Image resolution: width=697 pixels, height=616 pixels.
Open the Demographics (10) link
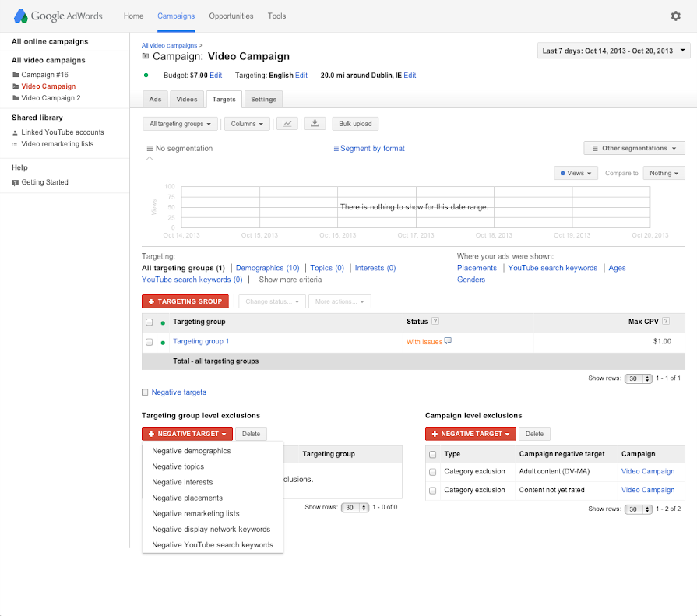267,268
